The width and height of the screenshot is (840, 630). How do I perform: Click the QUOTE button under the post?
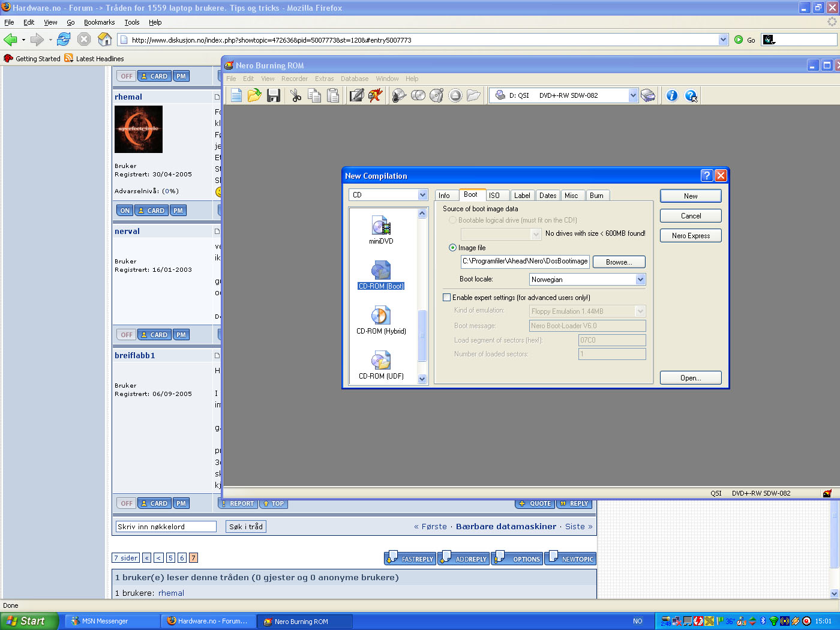534,503
